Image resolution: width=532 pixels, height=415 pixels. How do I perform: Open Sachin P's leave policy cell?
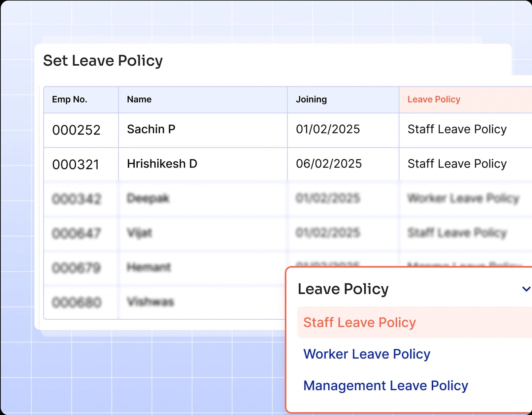point(457,129)
